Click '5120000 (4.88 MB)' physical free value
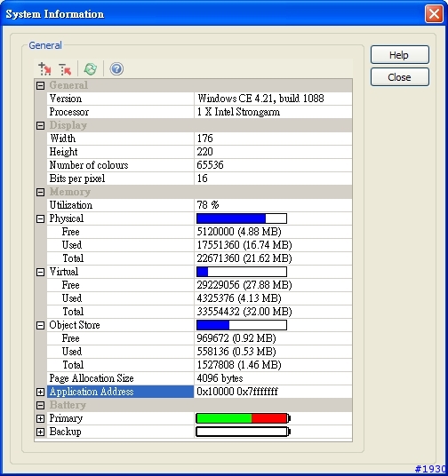Image resolution: width=448 pixels, height=476 pixels. (239, 232)
